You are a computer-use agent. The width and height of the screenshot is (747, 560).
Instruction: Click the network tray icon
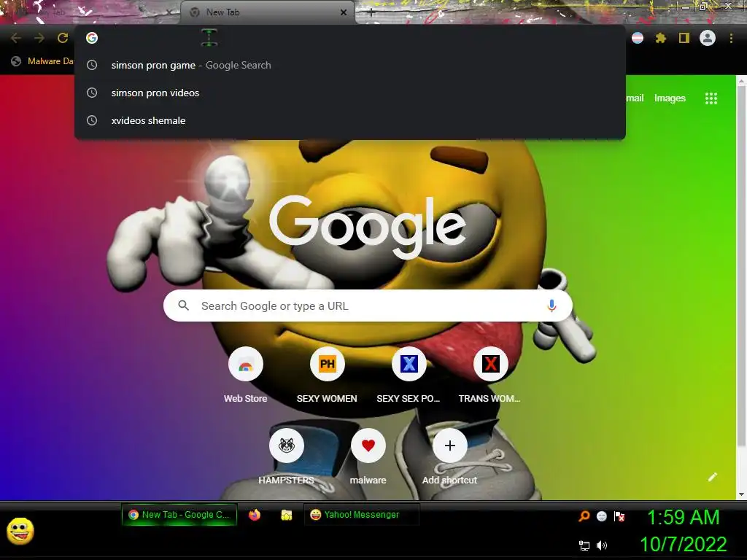(584, 545)
